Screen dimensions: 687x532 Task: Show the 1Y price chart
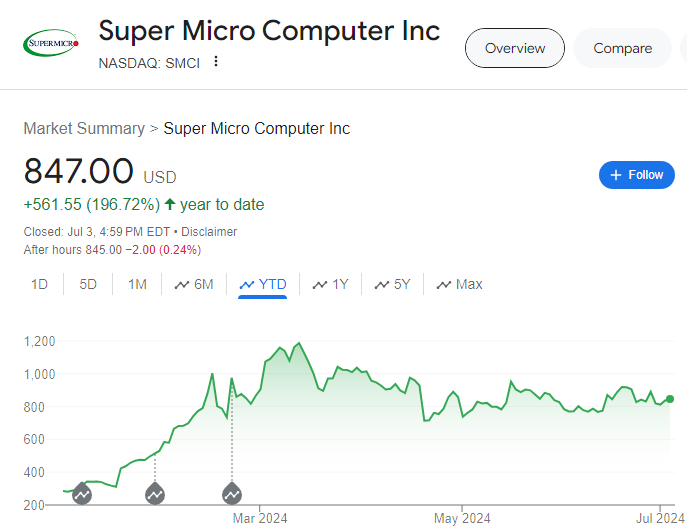[330, 284]
